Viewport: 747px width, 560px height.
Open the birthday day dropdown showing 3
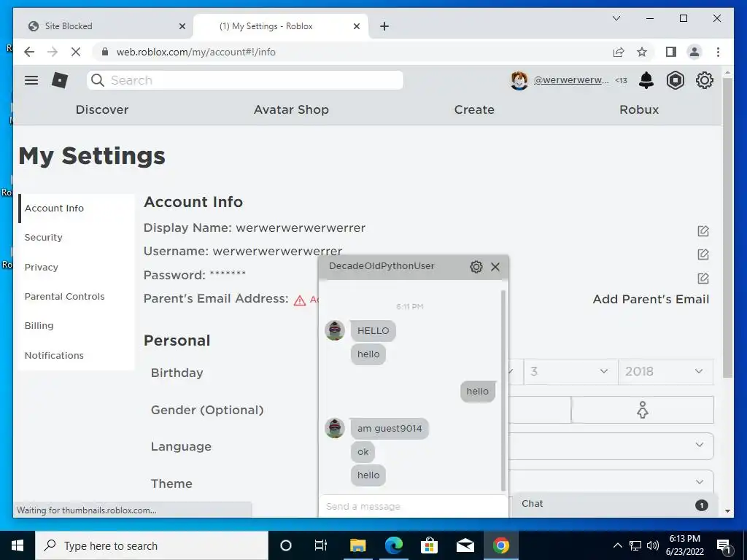[x=570, y=371]
